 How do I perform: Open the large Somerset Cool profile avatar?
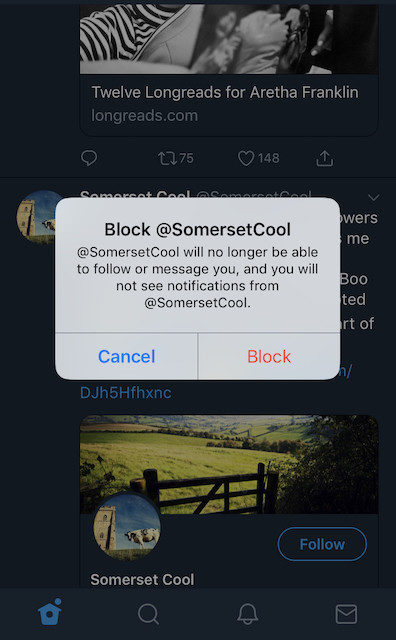pos(127,527)
